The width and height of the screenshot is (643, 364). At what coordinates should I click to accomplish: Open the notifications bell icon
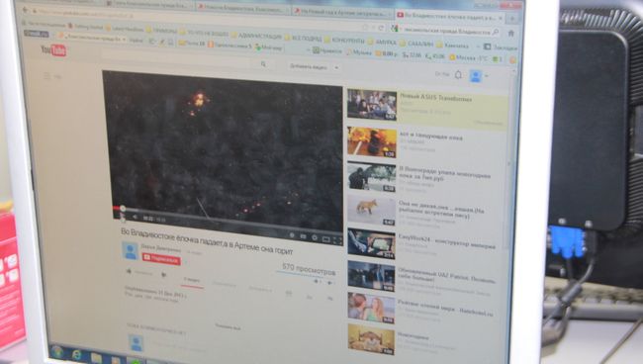458,74
